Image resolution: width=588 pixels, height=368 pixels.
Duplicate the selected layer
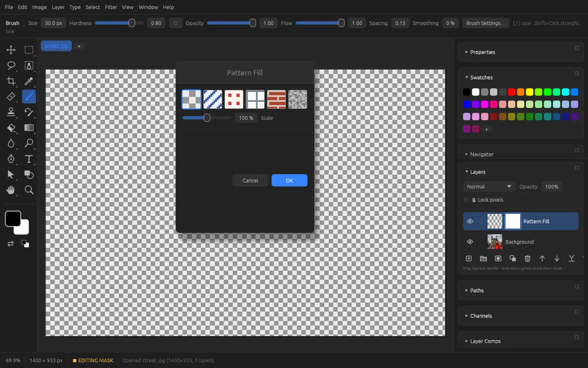[513, 258]
